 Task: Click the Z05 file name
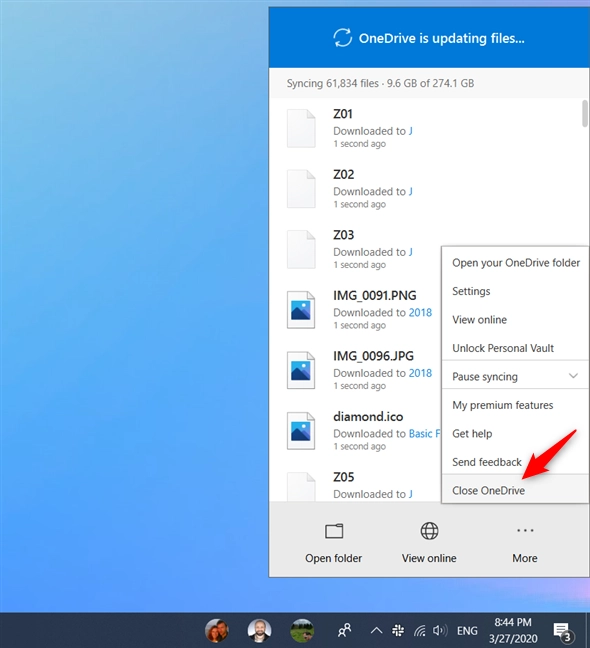pyautogui.click(x=344, y=477)
